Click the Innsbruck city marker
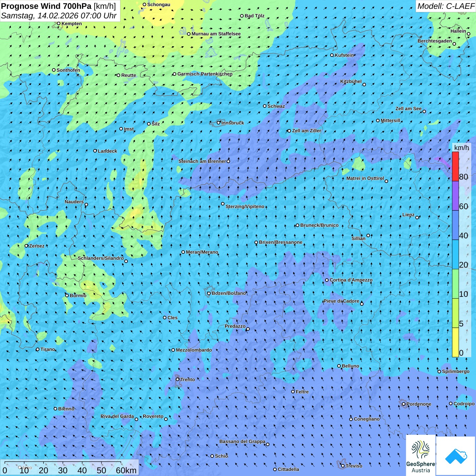Screen dimensions: 476x476 click(219, 123)
